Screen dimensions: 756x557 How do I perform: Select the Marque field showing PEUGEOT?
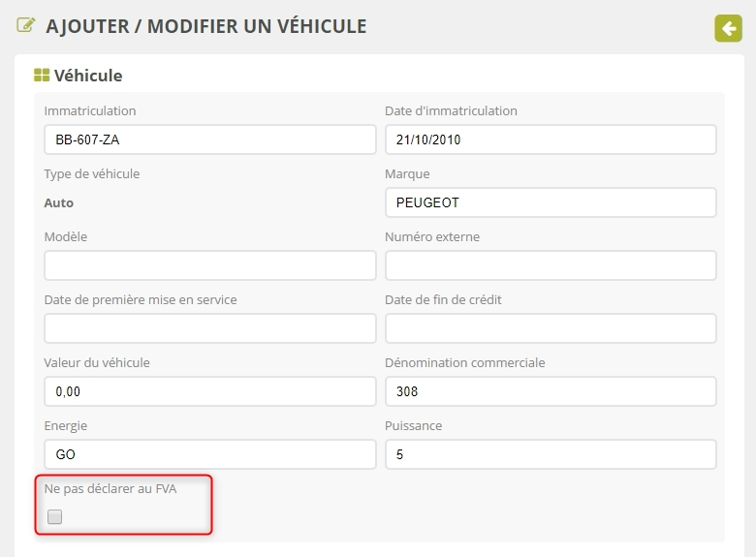[551, 202]
